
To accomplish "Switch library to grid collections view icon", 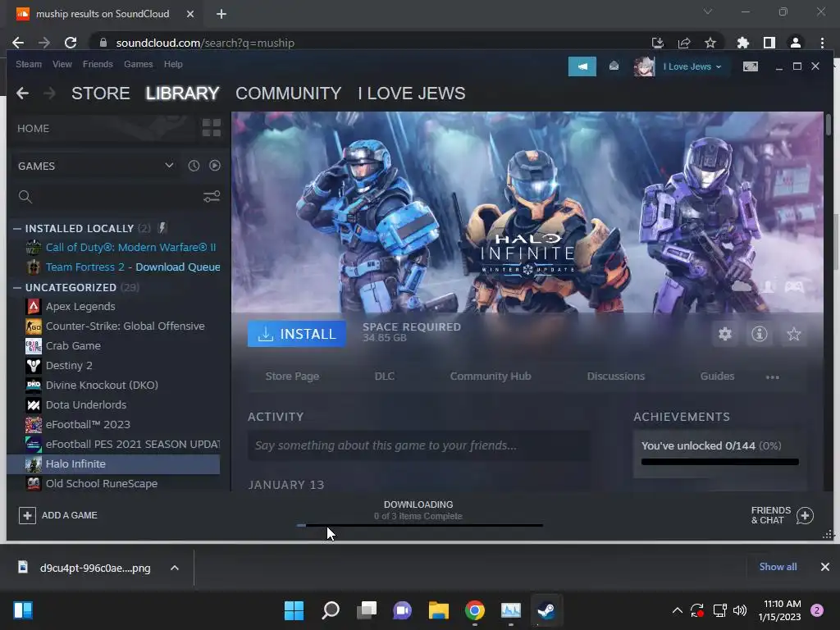I will [212, 128].
